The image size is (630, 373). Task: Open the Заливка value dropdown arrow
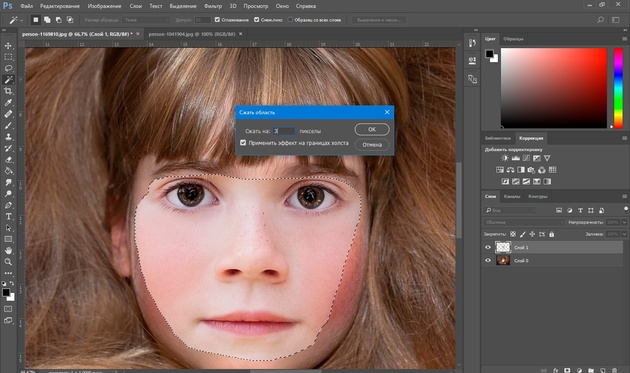pyautogui.click(x=624, y=234)
